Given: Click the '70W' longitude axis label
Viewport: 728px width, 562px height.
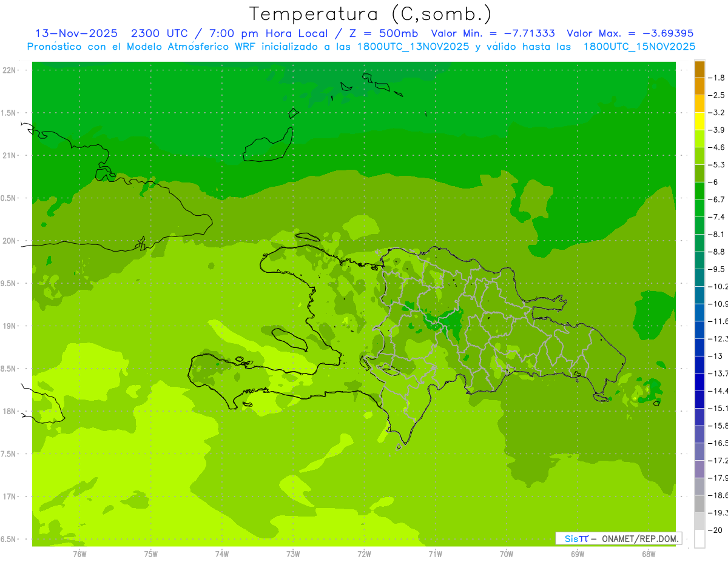Looking at the screenshot, I should [507, 554].
